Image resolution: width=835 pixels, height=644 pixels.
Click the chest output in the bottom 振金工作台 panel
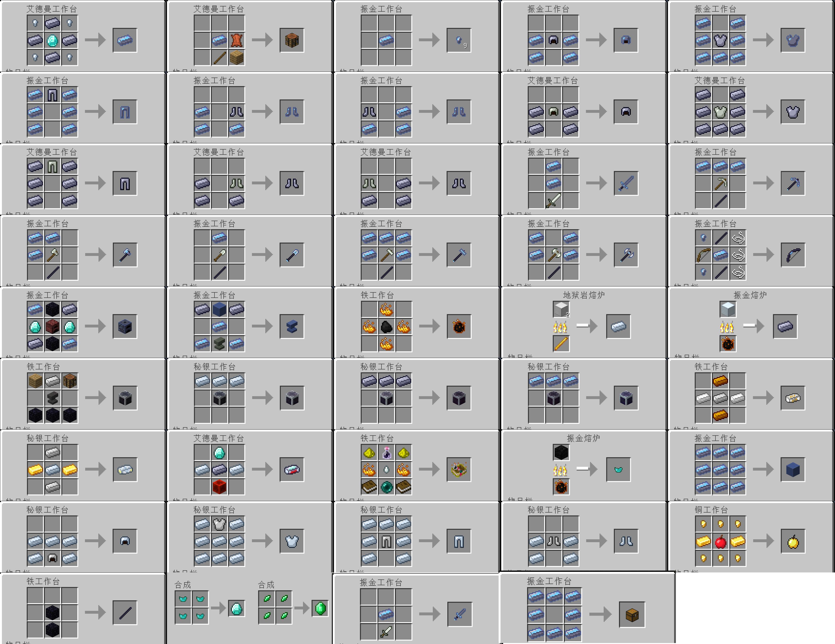click(x=631, y=615)
